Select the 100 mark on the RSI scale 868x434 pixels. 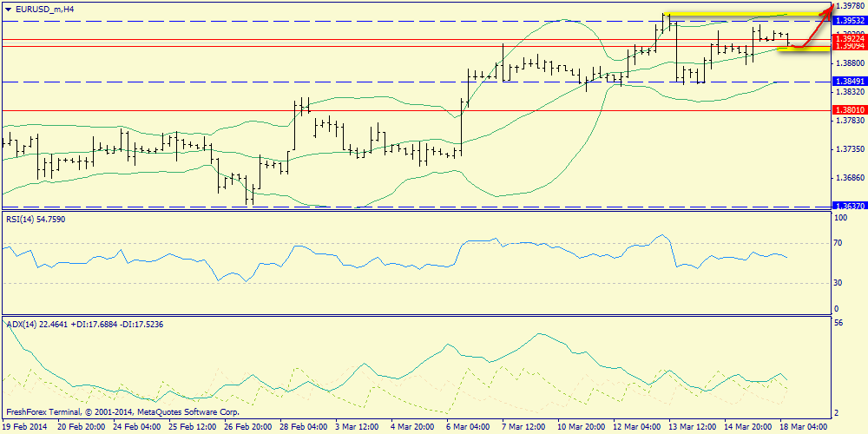[x=841, y=218]
